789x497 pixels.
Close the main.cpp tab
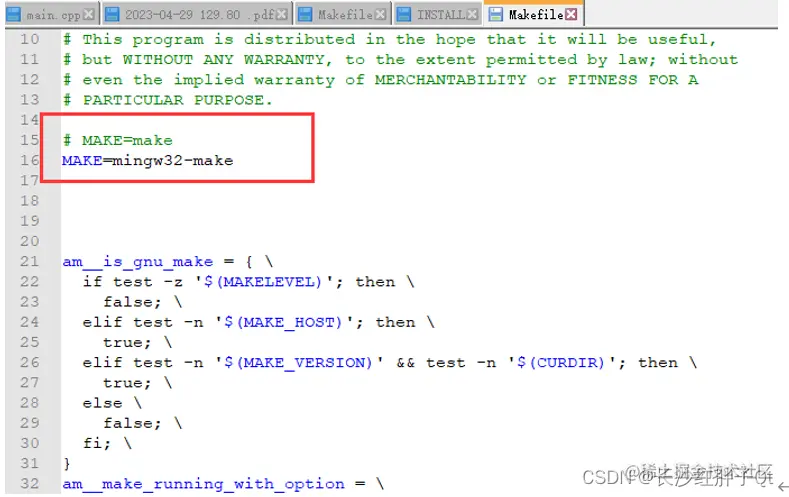click(x=89, y=15)
